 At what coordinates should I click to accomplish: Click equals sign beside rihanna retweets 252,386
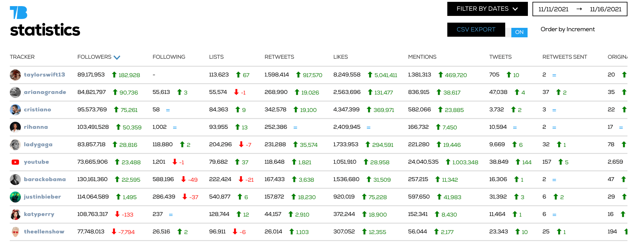click(x=295, y=128)
